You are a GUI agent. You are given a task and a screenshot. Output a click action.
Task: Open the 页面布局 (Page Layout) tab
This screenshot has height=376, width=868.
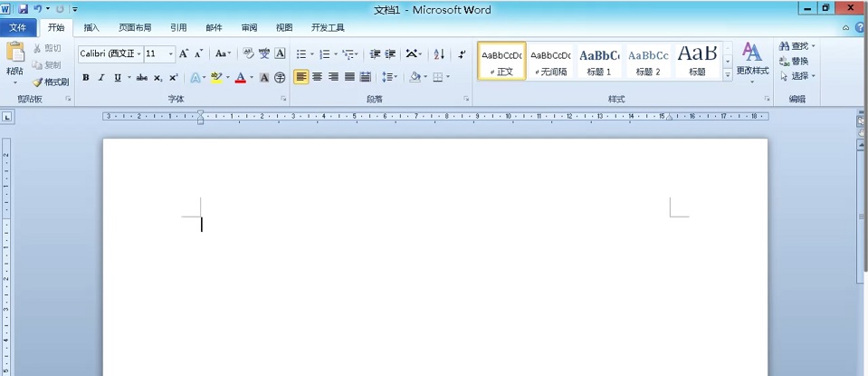point(135,28)
